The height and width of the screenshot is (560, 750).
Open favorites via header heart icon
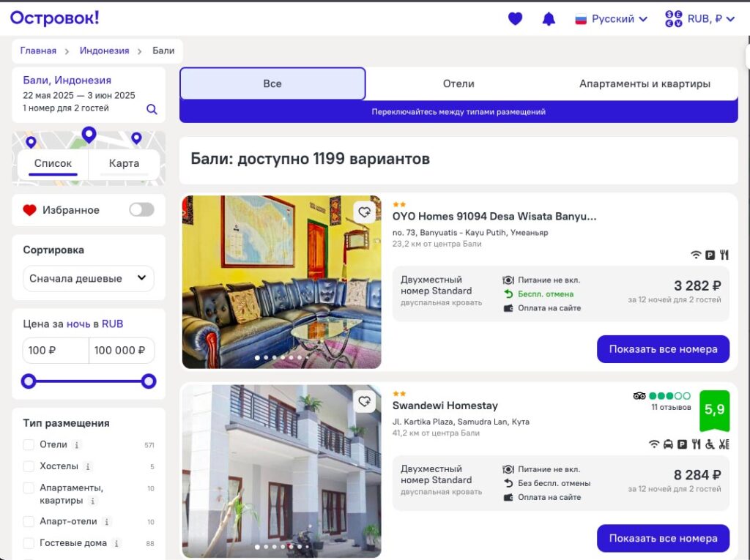(x=515, y=18)
